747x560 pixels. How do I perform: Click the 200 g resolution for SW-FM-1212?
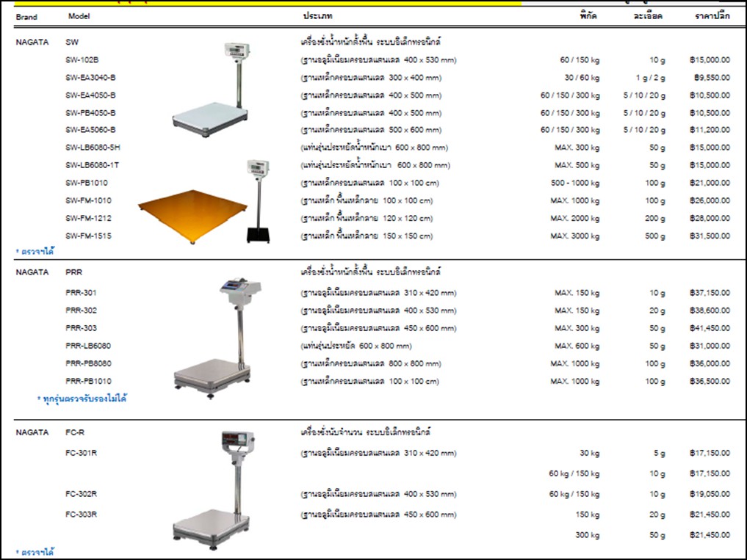[x=655, y=218]
